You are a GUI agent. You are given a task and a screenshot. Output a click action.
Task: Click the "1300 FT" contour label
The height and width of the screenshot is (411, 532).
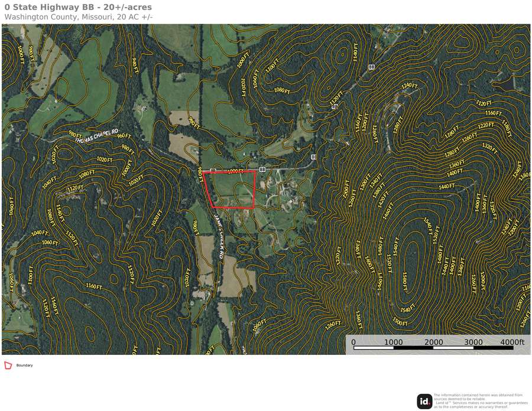[x=365, y=182]
